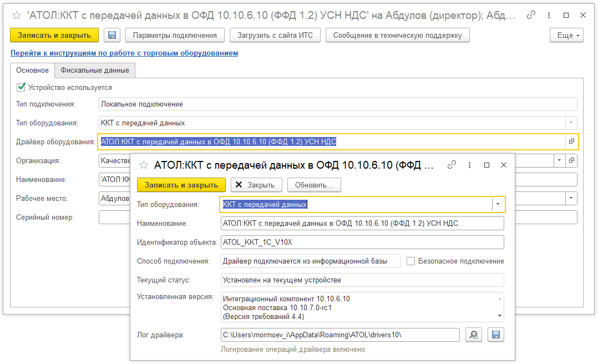The height and width of the screenshot is (364, 598).
Task: Click 'Интеграционный компонент 10.10.6.10' line
Action: 286,299
